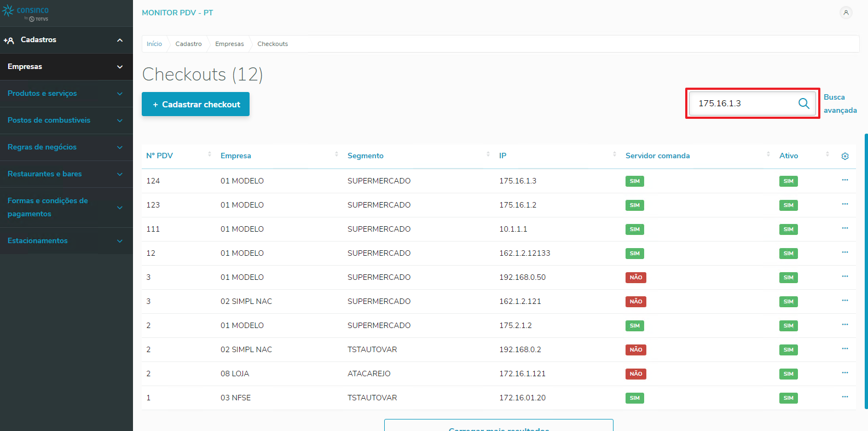The height and width of the screenshot is (431, 868).
Task: Click the search magnifier icon
Action: coord(803,104)
